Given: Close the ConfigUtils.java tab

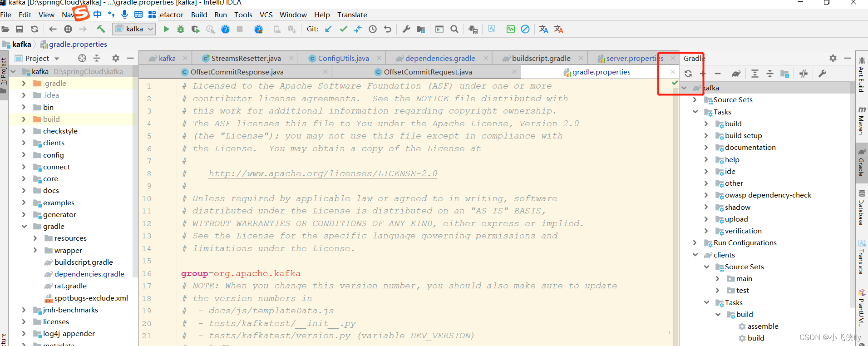Looking at the screenshot, I should click(x=379, y=58).
